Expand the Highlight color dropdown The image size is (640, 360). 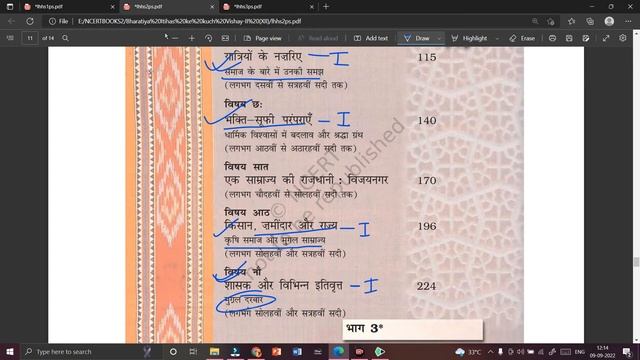click(x=497, y=38)
